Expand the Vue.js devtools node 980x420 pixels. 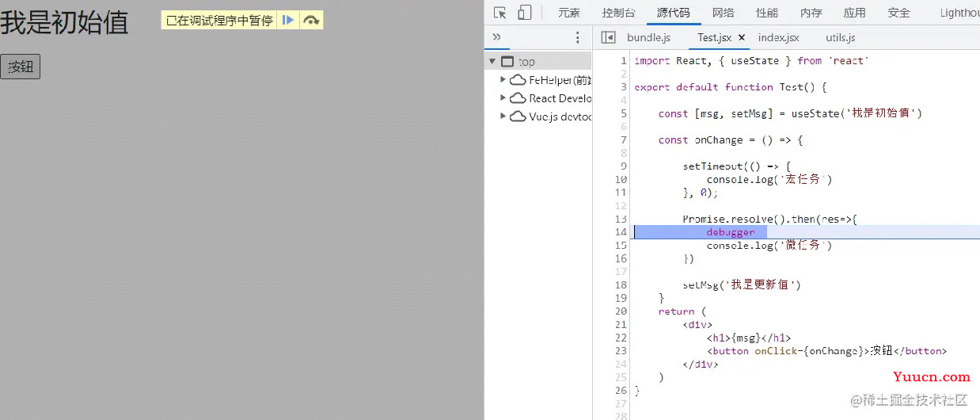[503, 116]
